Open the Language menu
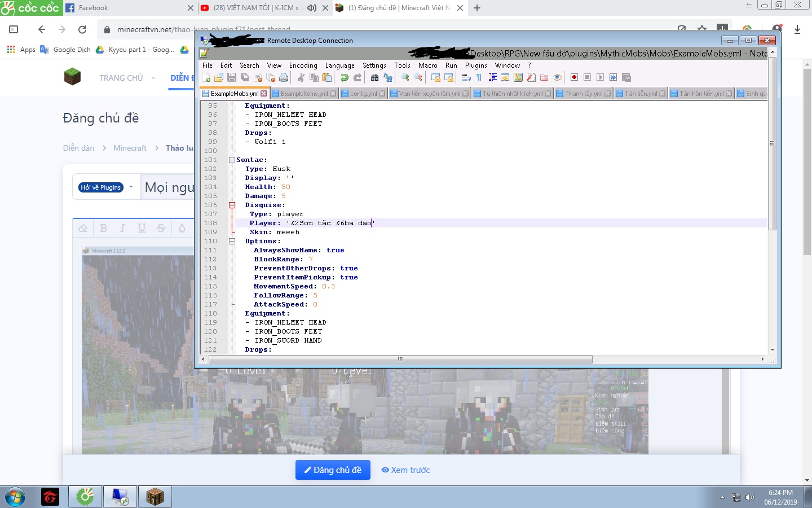The width and height of the screenshot is (812, 508). 340,65
